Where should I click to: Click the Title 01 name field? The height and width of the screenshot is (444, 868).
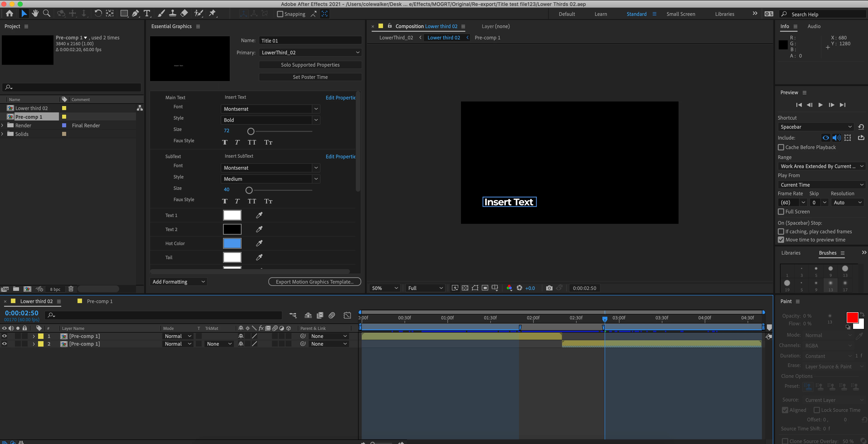click(310, 40)
